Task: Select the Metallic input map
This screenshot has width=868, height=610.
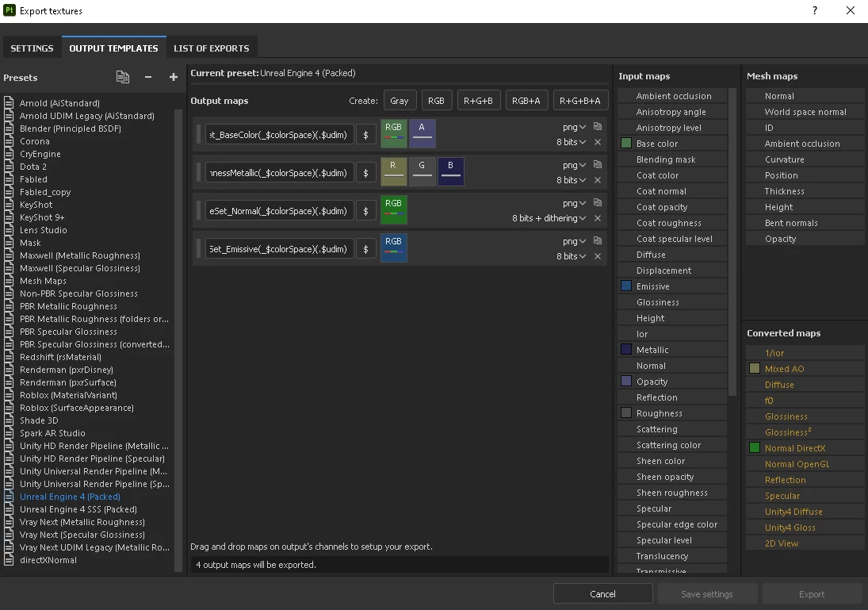Action: 672,350
